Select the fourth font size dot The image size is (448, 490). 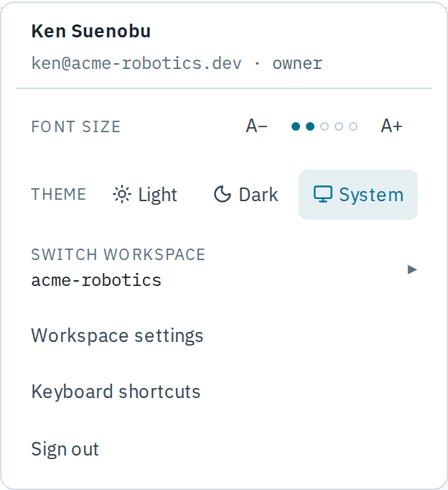[339, 126]
